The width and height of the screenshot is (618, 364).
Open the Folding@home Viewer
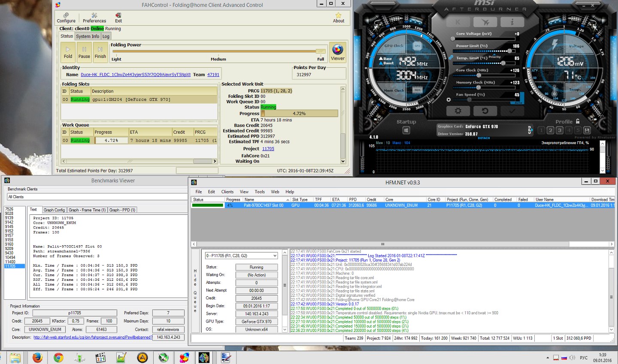coord(337,53)
